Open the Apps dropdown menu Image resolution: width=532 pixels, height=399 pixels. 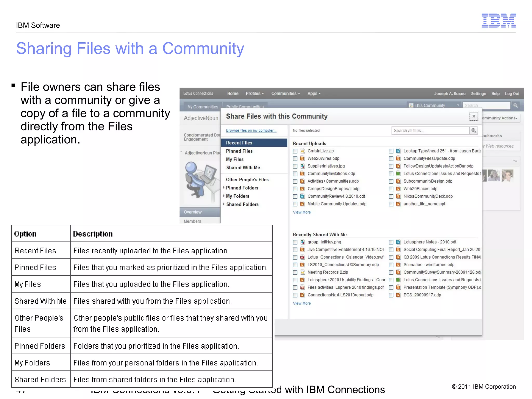(x=314, y=94)
